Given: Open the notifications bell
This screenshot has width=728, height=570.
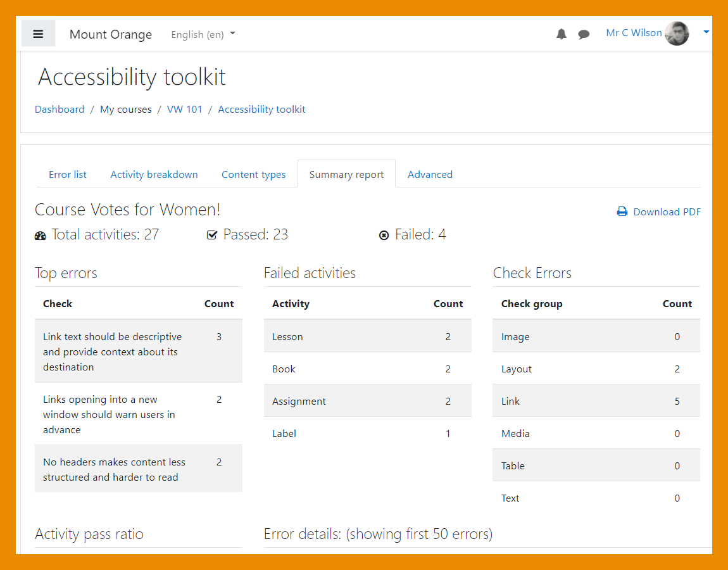Looking at the screenshot, I should coord(561,34).
